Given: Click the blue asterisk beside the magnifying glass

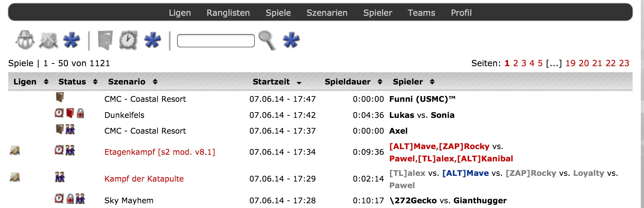Looking at the screenshot, I should coord(291,40).
